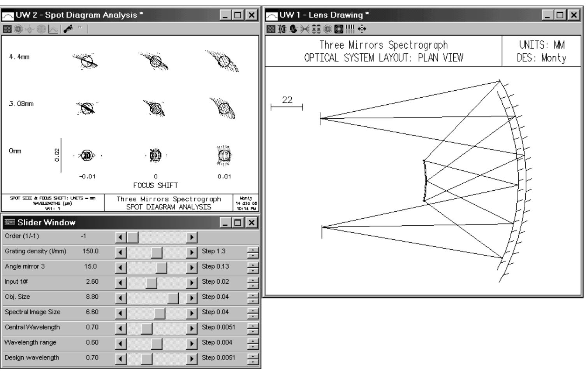
Task: Click the dotted spot diagram icon in UW 1 toolbar
Action: coord(327,29)
